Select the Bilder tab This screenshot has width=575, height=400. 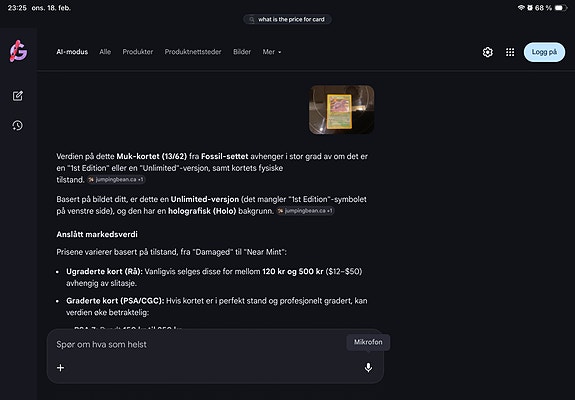(242, 52)
